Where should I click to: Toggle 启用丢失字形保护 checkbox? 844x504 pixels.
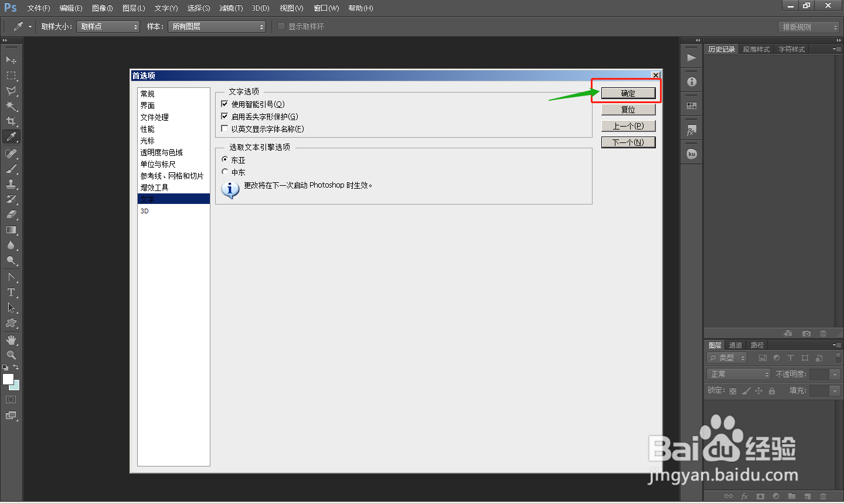(224, 116)
